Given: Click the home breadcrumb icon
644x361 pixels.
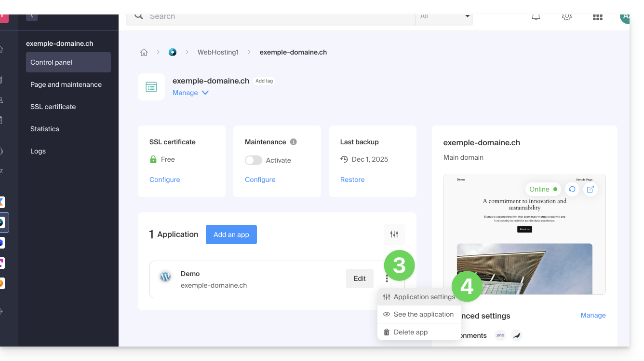Looking at the screenshot, I should pyautogui.click(x=144, y=52).
